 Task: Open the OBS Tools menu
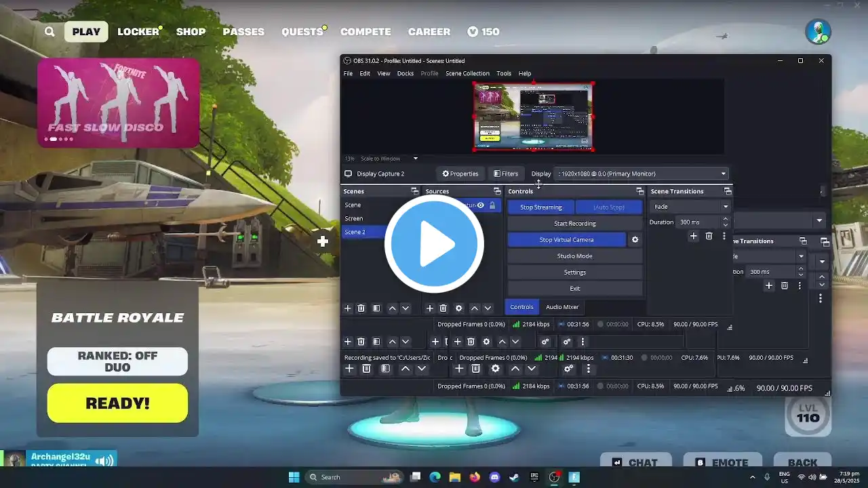[504, 73]
